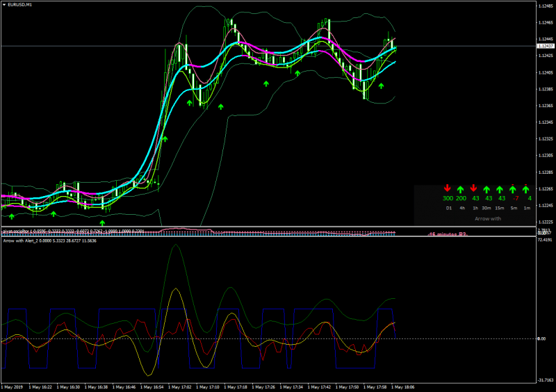
Task: Click the red down arrow above 1h
Action: pyautogui.click(x=473, y=188)
